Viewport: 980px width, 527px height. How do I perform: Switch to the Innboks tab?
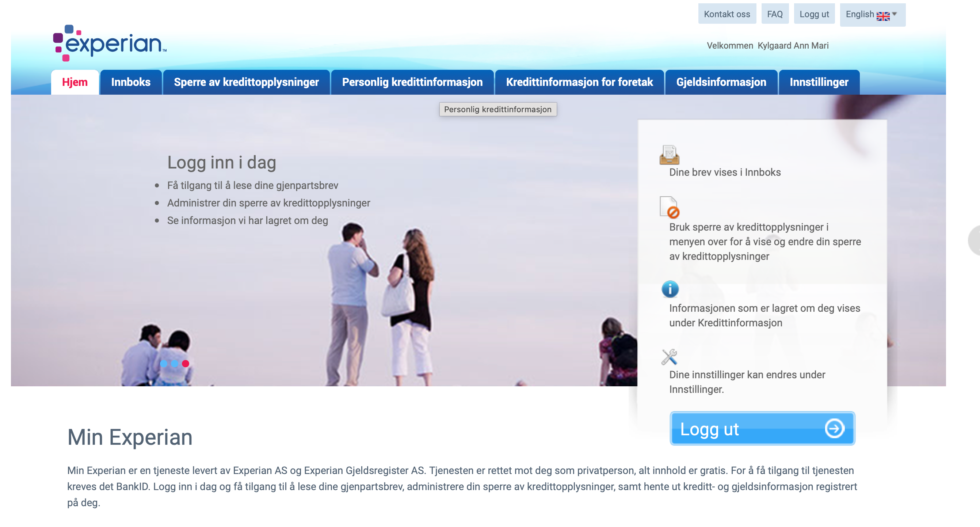click(x=131, y=82)
